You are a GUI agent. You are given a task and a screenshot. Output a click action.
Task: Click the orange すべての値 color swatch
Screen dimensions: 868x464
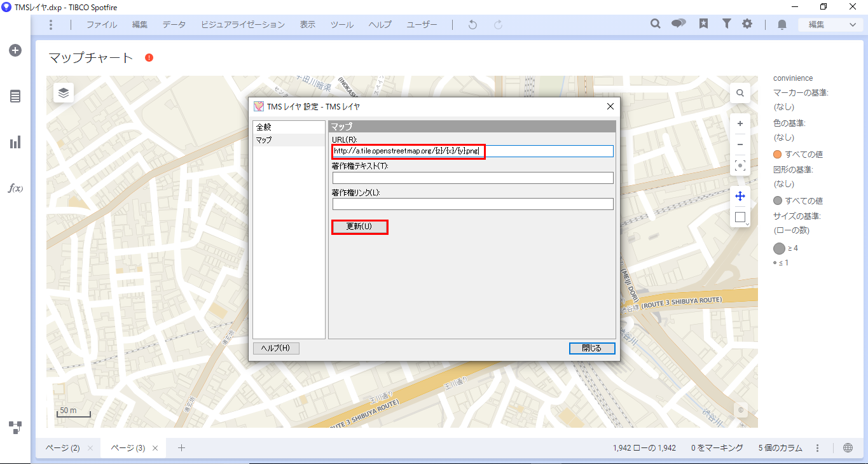point(777,155)
